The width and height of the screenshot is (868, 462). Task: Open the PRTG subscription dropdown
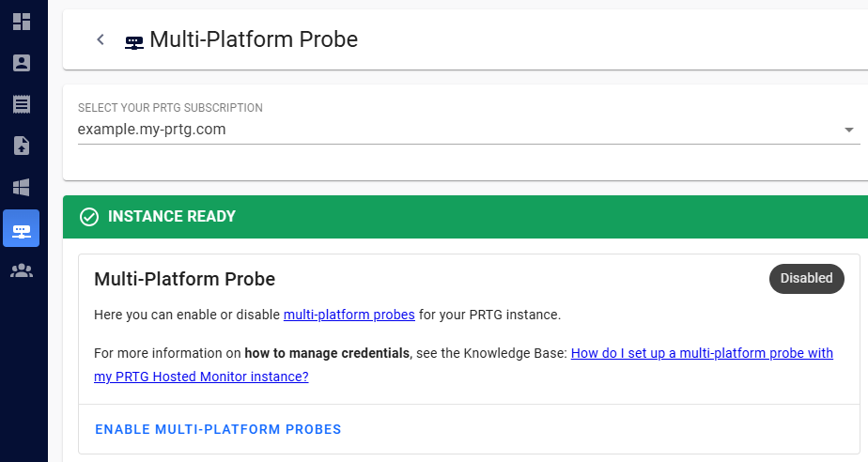click(x=469, y=130)
